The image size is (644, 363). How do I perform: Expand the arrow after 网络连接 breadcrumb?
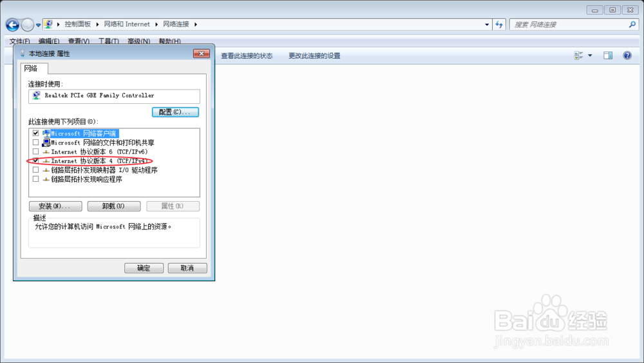click(196, 25)
